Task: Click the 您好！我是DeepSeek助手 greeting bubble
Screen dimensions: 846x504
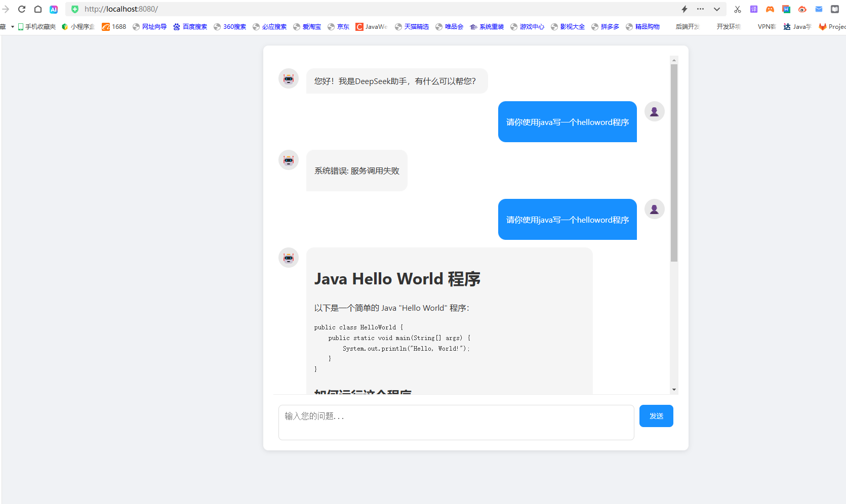Action: point(397,81)
